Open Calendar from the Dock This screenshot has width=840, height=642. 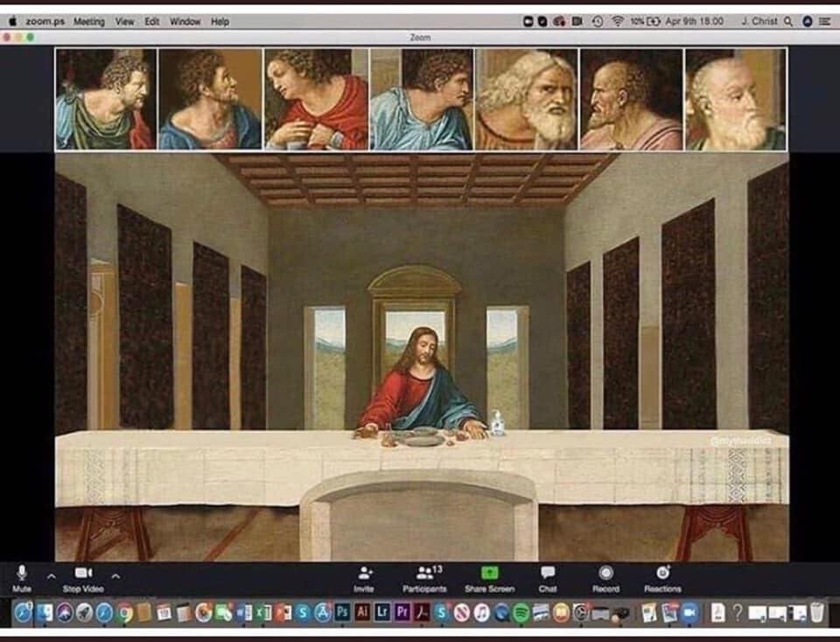164,612
